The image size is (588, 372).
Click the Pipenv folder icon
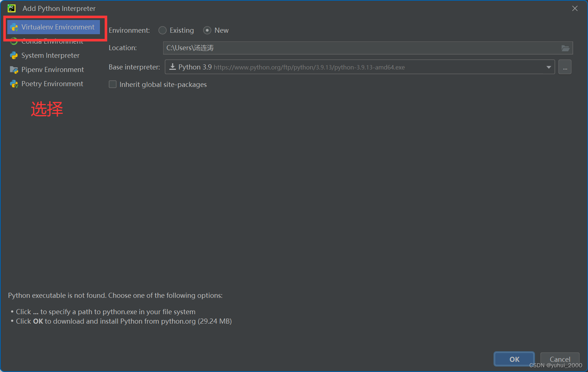click(x=14, y=69)
